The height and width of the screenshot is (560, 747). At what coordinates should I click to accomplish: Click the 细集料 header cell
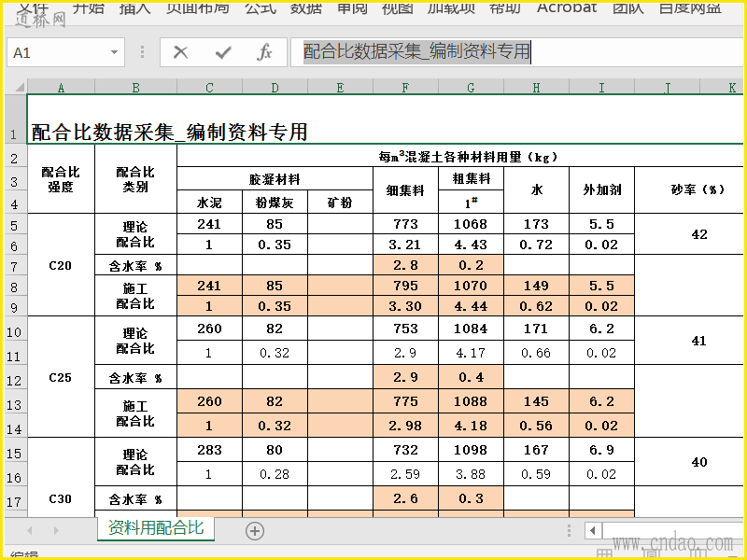[405, 190]
